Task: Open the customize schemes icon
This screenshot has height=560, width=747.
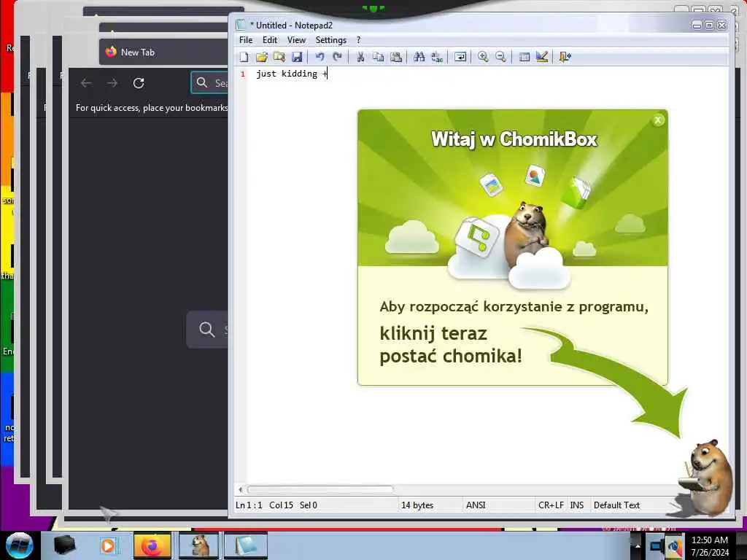Action: pos(542,57)
